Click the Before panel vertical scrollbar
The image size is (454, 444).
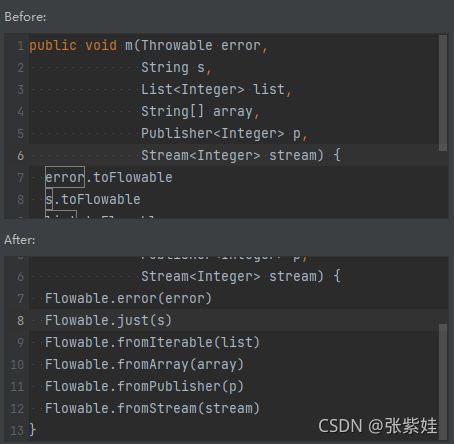pyautogui.click(x=443, y=93)
